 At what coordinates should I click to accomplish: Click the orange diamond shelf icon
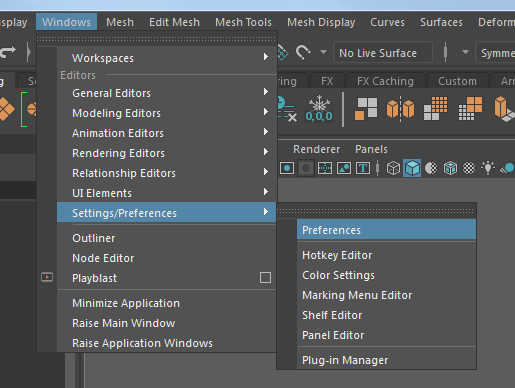point(7,109)
